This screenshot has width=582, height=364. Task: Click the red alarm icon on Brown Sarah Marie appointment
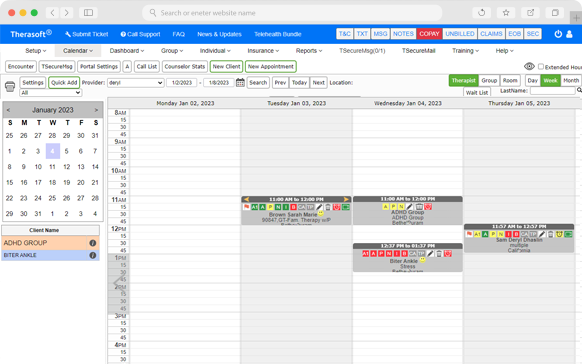[337, 207]
